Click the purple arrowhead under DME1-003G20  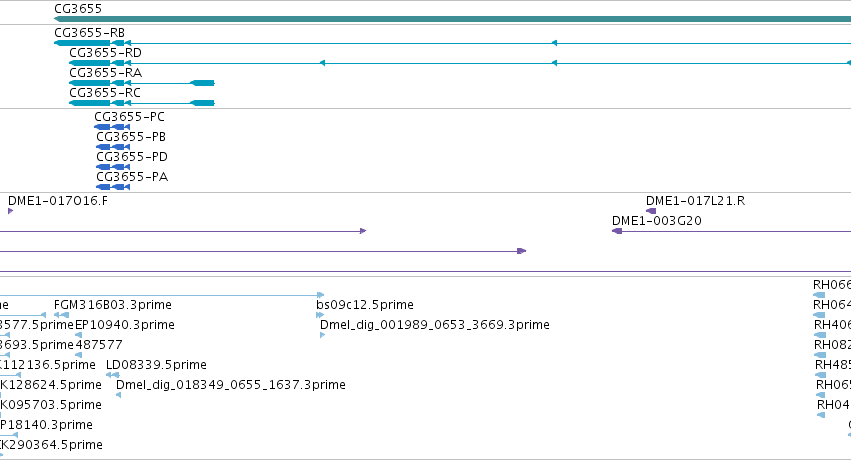coord(617,231)
